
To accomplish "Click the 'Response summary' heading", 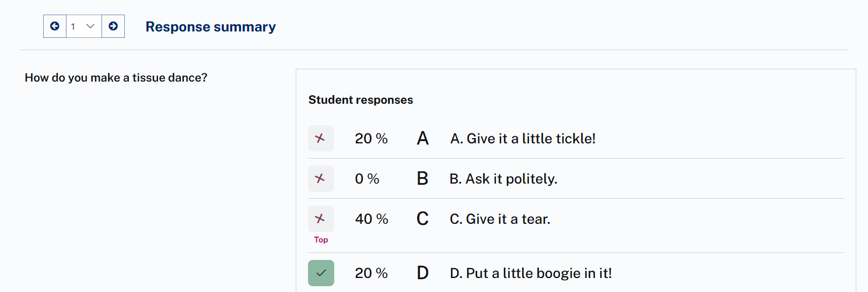I will [x=211, y=27].
